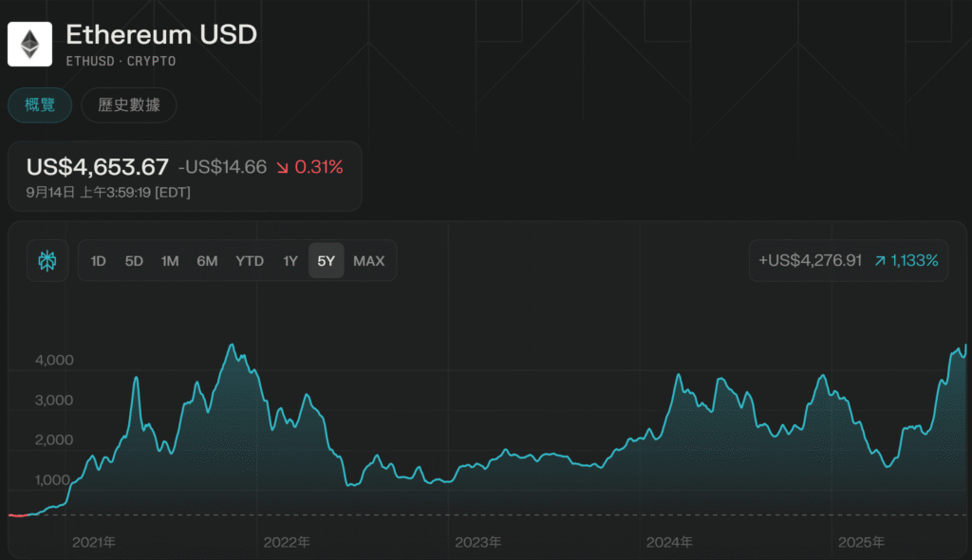Click the 2,000 y-axis label

(54, 439)
